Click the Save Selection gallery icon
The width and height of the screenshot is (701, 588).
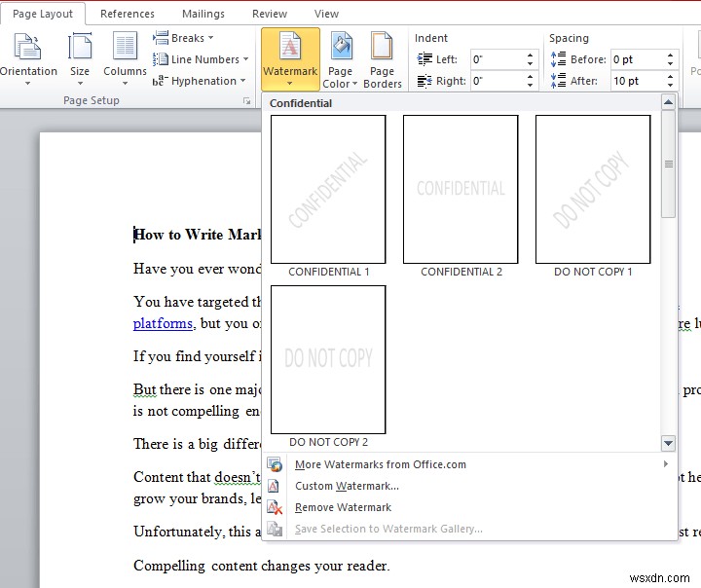coord(275,529)
